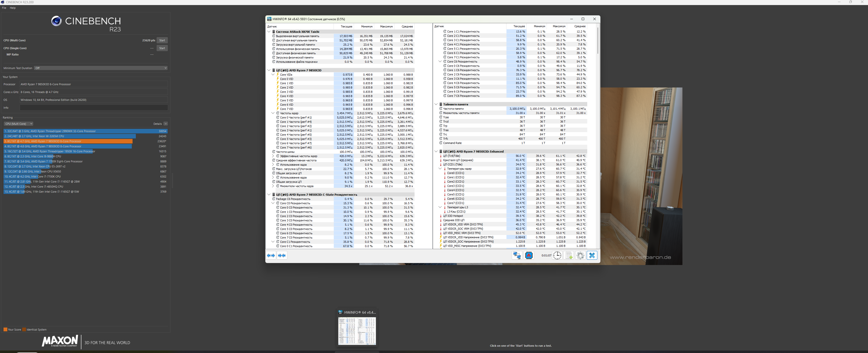Screen dimensions: 868x353
Task: Open HWiNFO remote network monitoring icon
Action: [x=517, y=255]
